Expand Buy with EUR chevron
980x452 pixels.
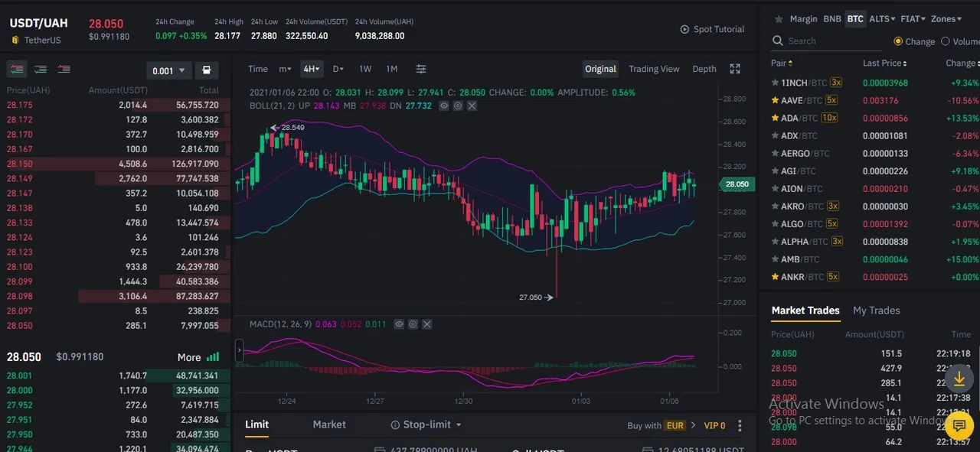tap(693, 425)
